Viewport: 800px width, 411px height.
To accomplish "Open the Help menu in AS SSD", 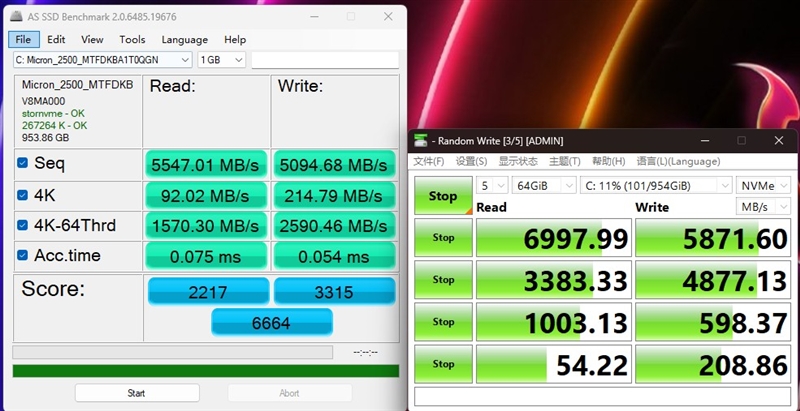I will click(235, 39).
